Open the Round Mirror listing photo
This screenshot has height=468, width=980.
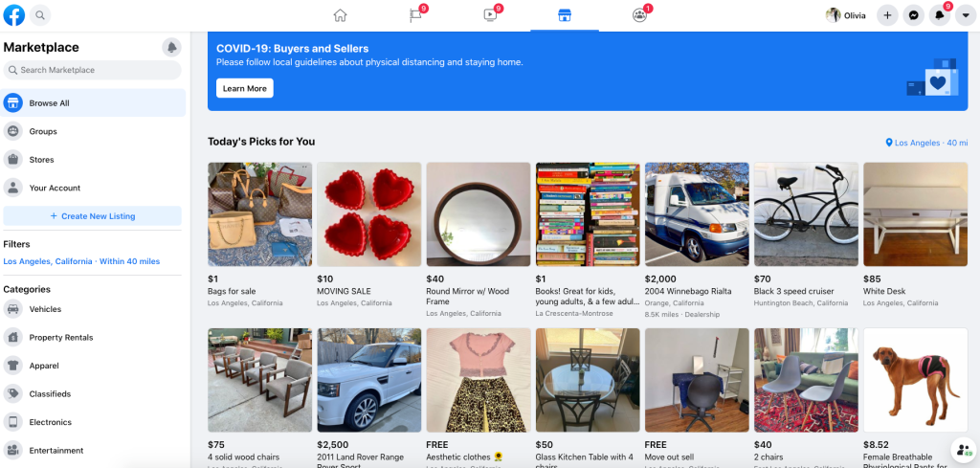tap(479, 214)
